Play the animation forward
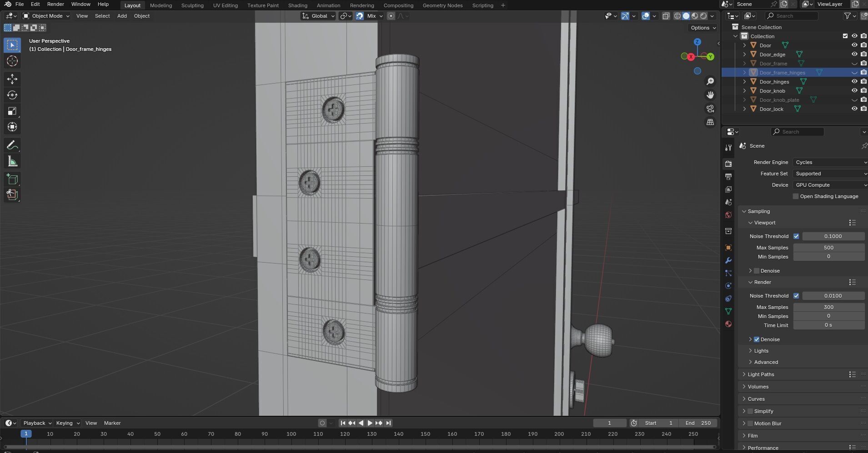 click(370, 423)
